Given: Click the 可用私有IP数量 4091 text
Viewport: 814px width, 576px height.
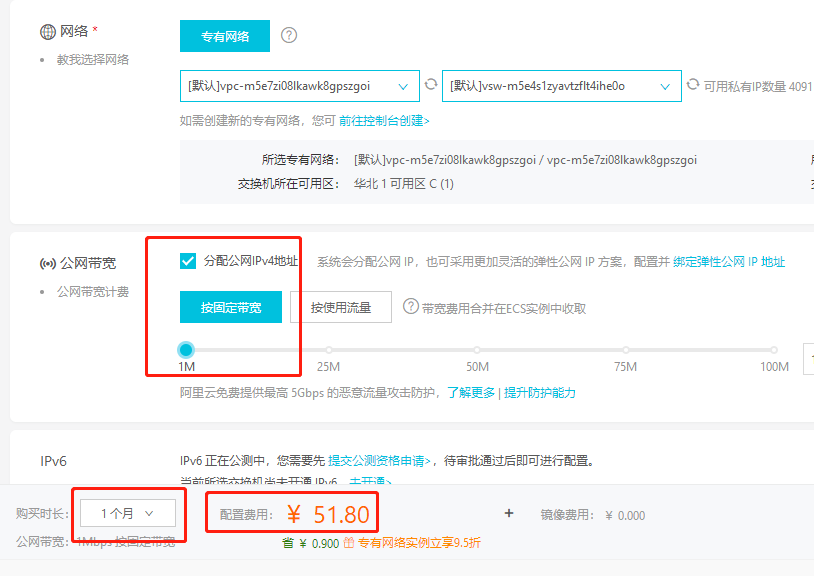Looking at the screenshot, I should point(758,87).
